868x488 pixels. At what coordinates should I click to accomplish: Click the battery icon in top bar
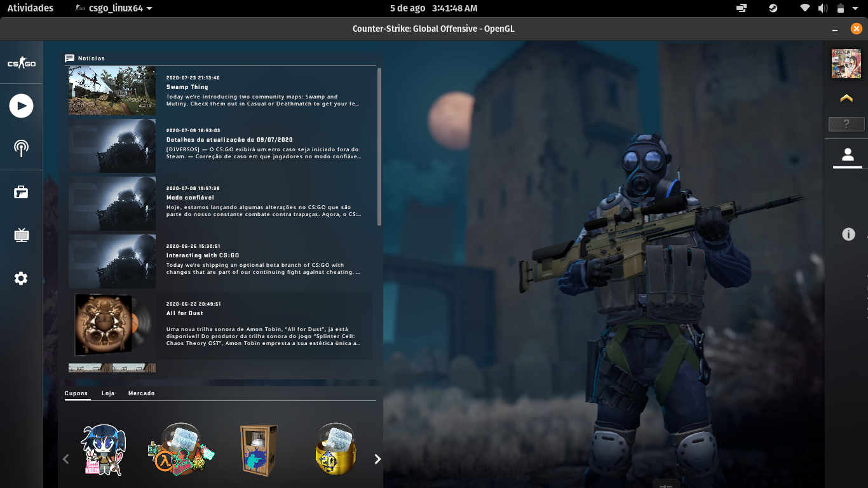pos(840,8)
